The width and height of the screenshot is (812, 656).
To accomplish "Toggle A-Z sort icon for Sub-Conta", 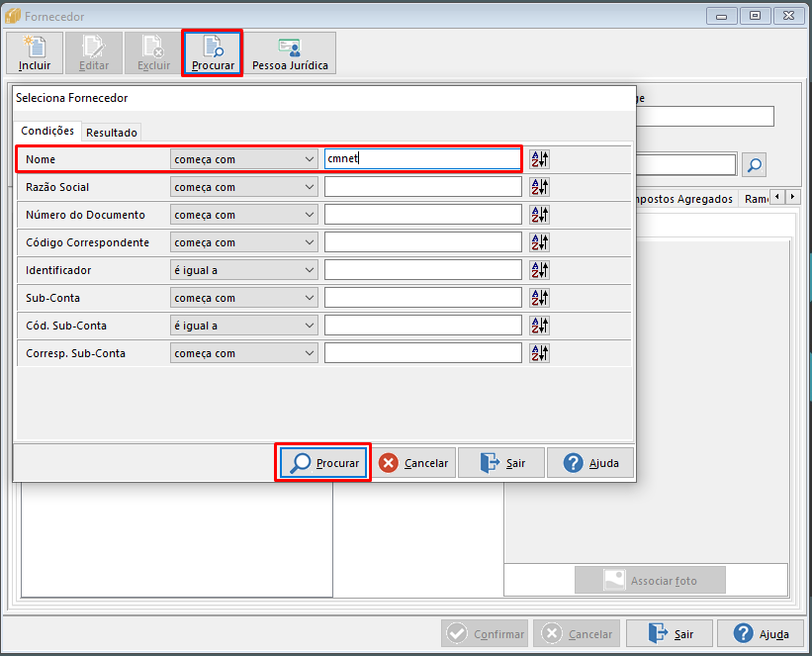I will point(539,298).
